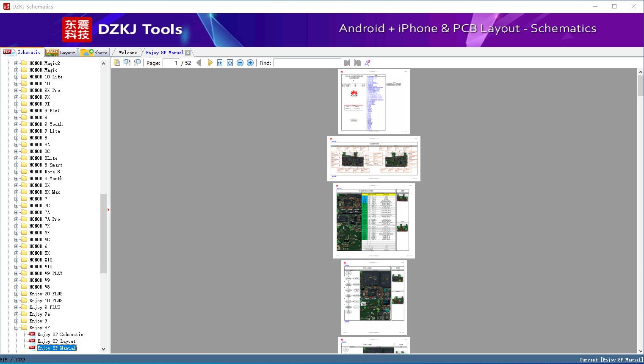
Task: Click the tree panel scrollbar thumb
Action: (x=103, y=233)
